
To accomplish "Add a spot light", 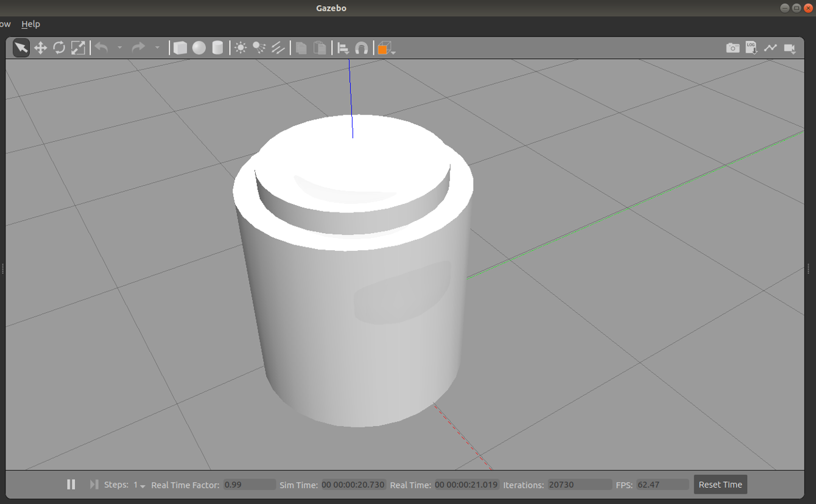I will pos(259,48).
